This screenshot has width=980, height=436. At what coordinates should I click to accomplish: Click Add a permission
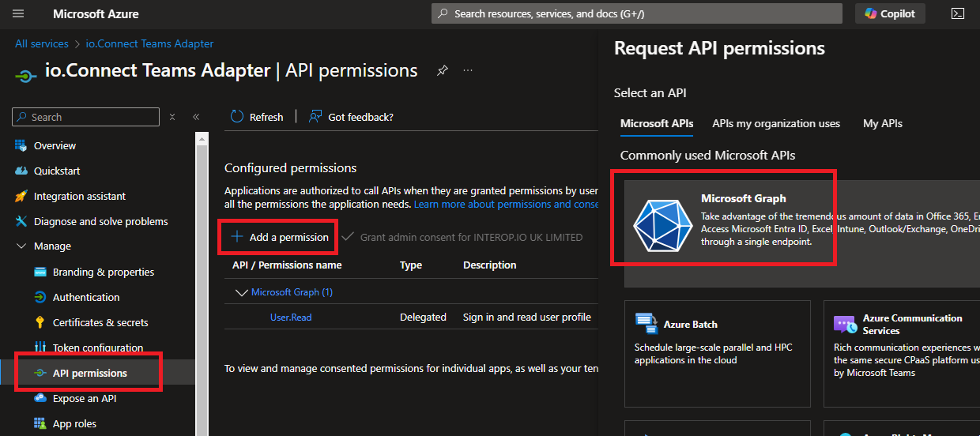[280, 237]
